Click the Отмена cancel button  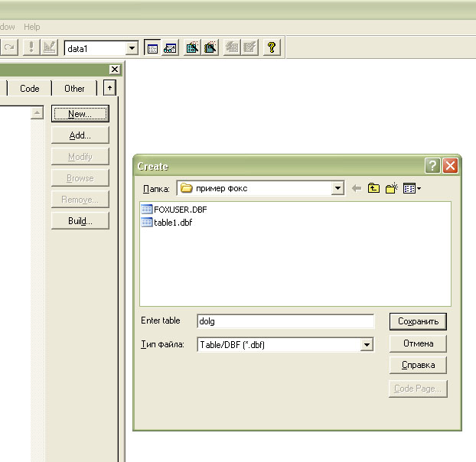point(418,343)
